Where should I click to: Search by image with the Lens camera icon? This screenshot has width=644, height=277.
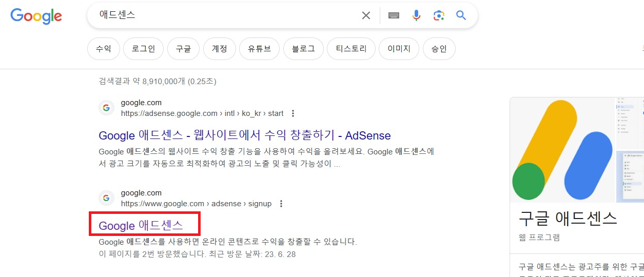point(439,15)
